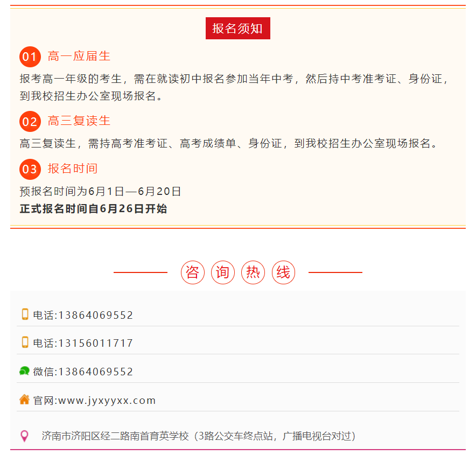Viewport: 476px width, 455px height.
Task: Click the circled 咨 character
Action: pos(193,272)
